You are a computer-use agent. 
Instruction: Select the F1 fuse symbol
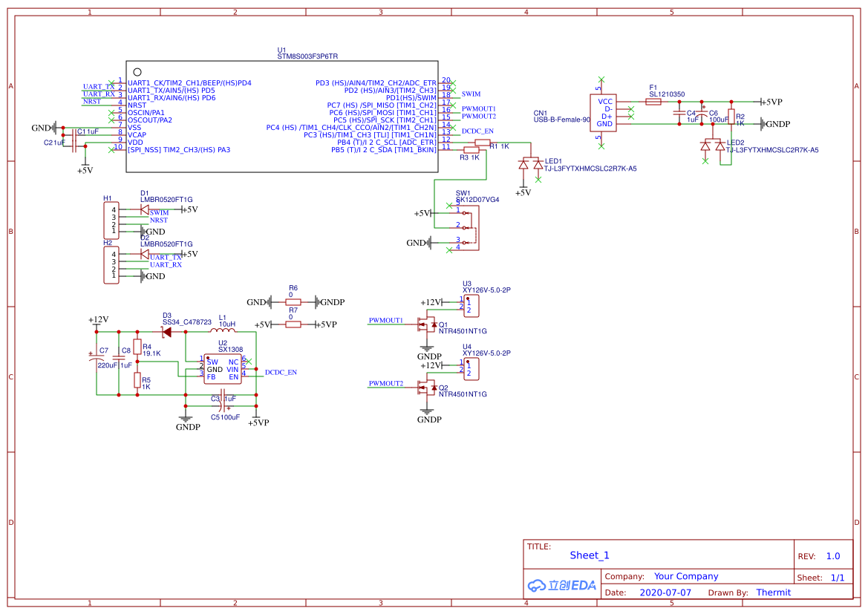click(x=653, y=102)
